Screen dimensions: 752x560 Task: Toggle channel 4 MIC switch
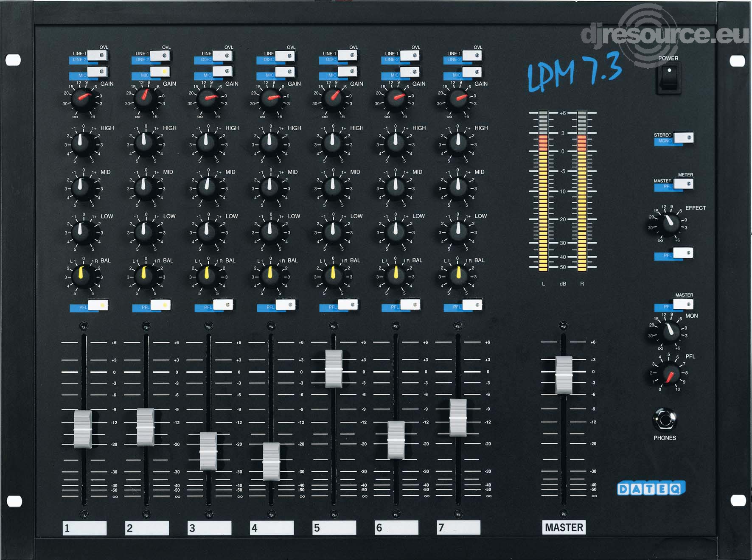(284, 71)
